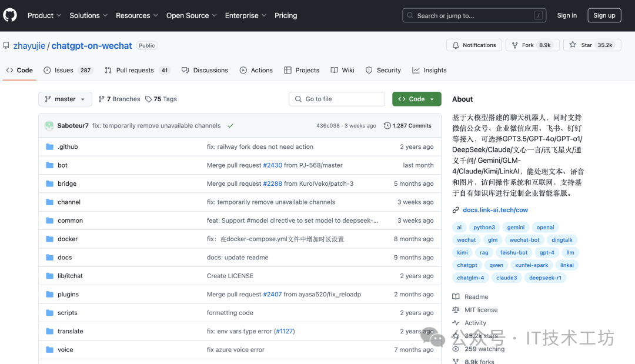
Task: Visit docs.link-ai.tech/cow website link
Action: 495,210
